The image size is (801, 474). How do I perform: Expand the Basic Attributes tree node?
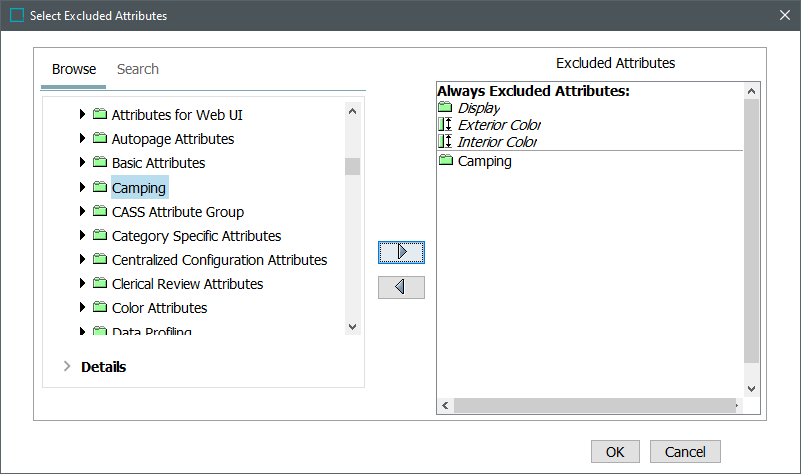pyautogui.click(x=83, y=163)
